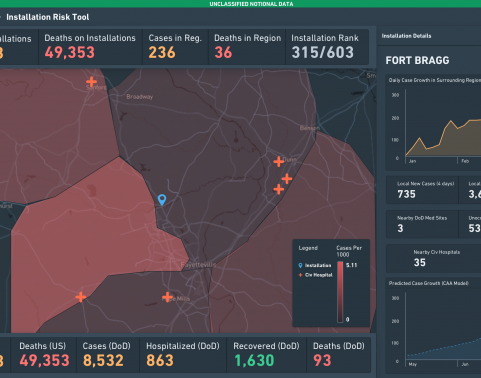Click the Broadway label on the map

coord(140,97)
